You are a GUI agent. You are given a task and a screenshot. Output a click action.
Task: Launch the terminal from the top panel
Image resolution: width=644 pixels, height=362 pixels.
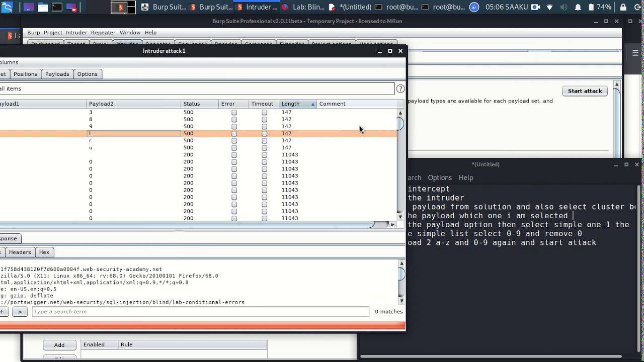57,7
